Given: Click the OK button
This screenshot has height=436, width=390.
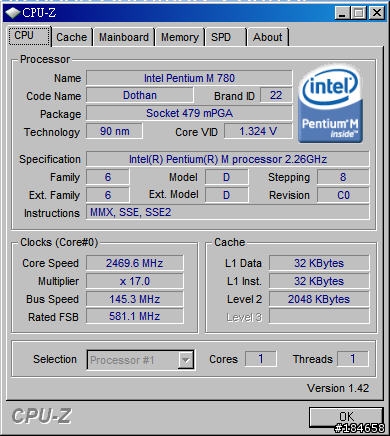Looking at the screenshot, I should 346,417.
